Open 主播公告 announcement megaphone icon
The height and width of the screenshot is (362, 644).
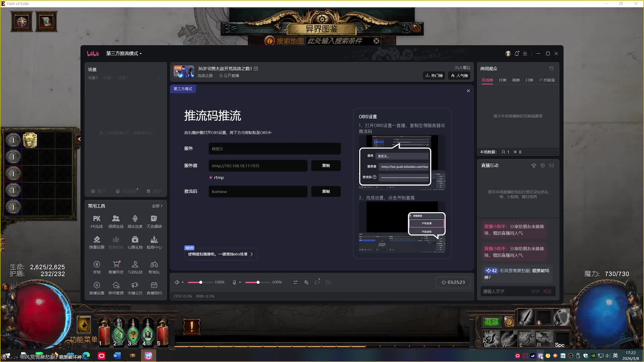(135, 286)
